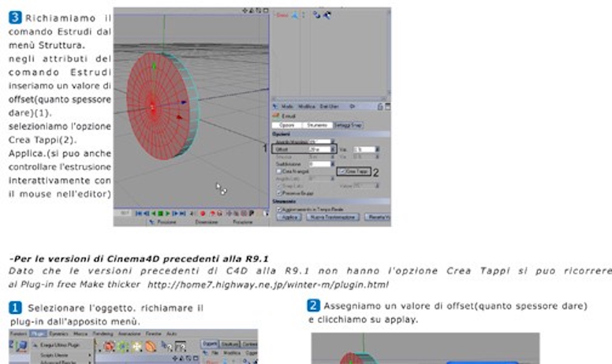
Task: Click the Applica button
Action: (289, 217)
